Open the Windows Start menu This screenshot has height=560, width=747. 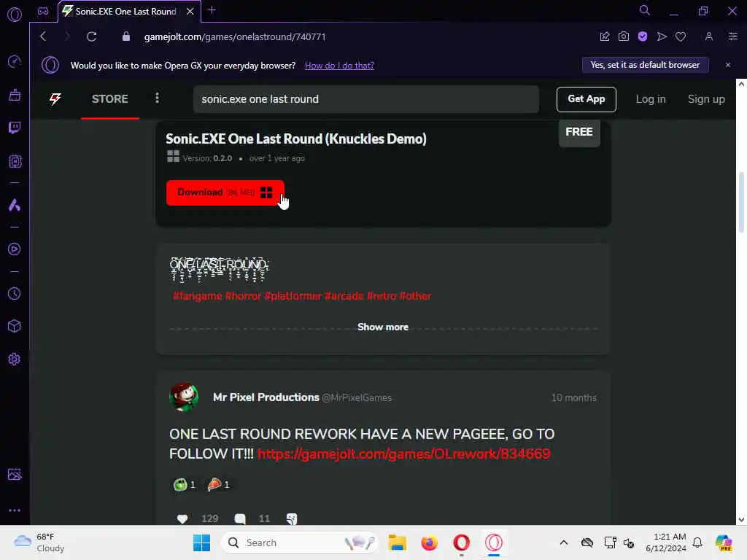tap(201, 542)
